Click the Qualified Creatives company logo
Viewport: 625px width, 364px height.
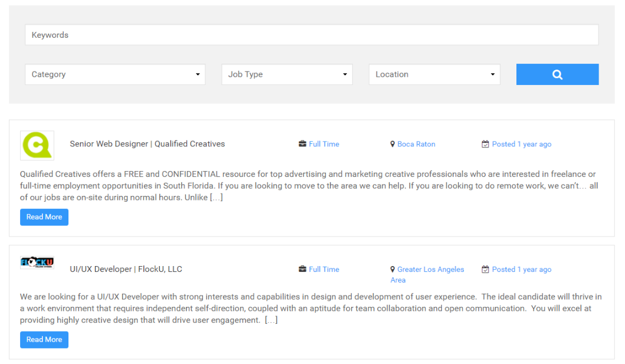pos(37,145)
